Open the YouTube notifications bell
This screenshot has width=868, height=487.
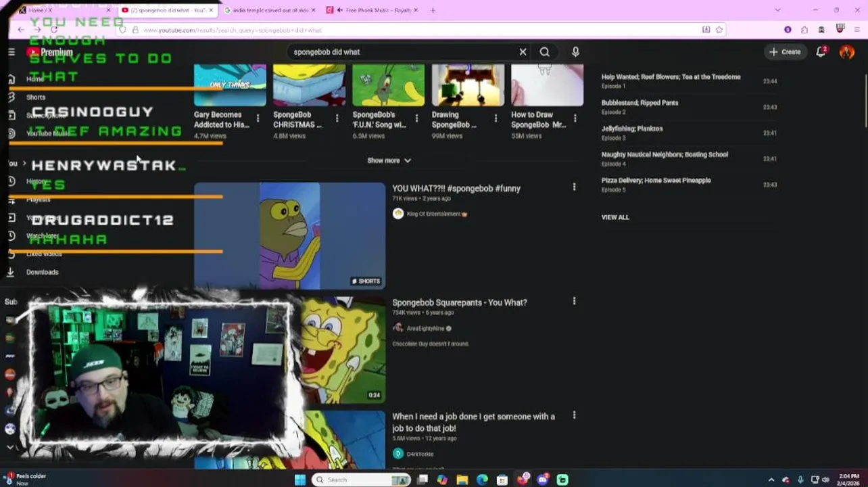[x=821, y=52]
